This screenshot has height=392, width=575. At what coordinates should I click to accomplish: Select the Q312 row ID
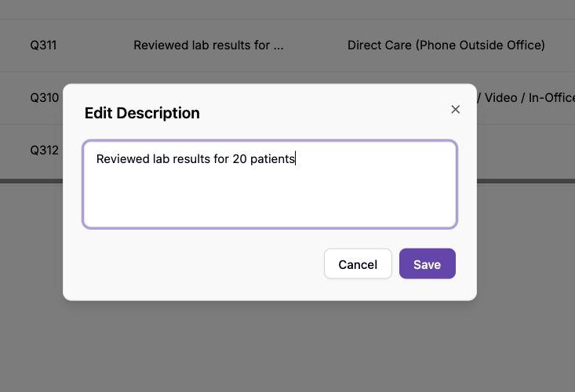(44, 150)
